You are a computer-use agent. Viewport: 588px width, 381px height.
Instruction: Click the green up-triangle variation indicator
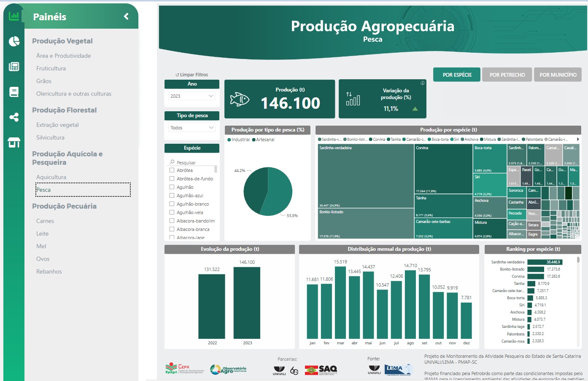click(415, 109)
